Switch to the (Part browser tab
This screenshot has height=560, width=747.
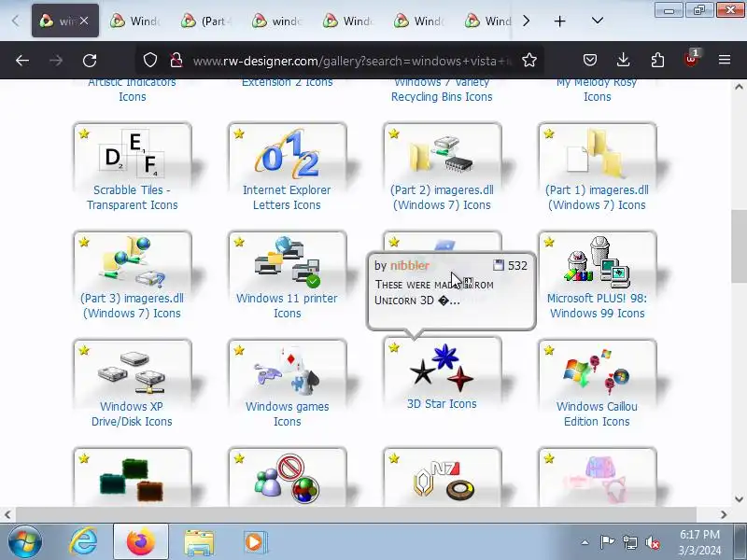tap(207, 21)
